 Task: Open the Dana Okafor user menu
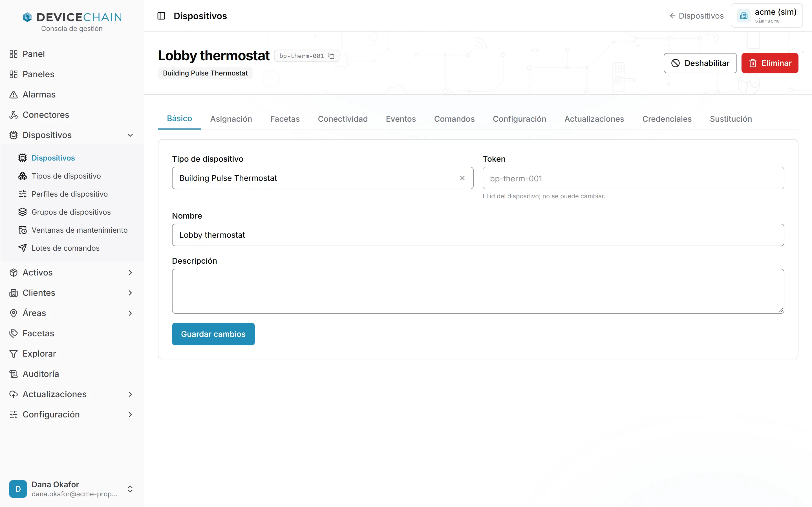72,489
